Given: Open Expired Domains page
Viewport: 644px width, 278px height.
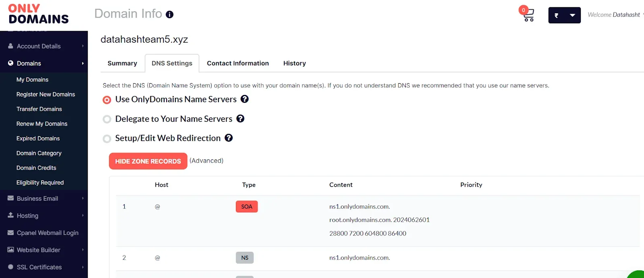Looking at the screenshot, I should tap(38, 138).
